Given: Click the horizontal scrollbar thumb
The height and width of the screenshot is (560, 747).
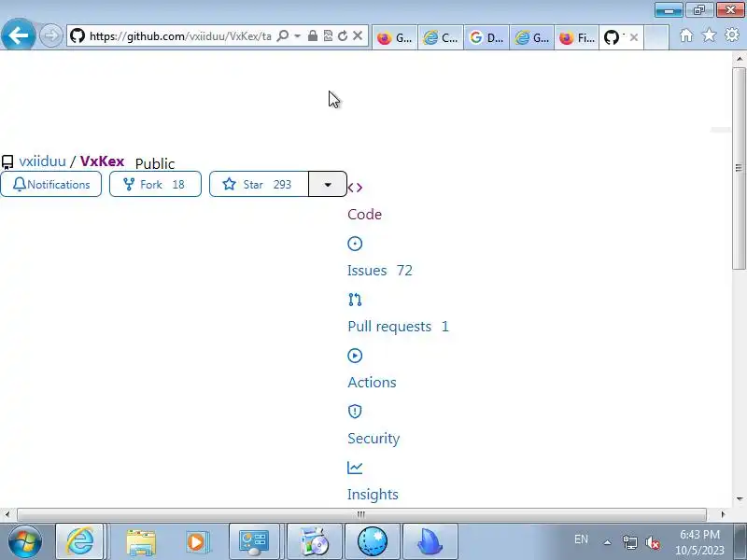Looking at the screenshot, I should [x=361, y=514].
